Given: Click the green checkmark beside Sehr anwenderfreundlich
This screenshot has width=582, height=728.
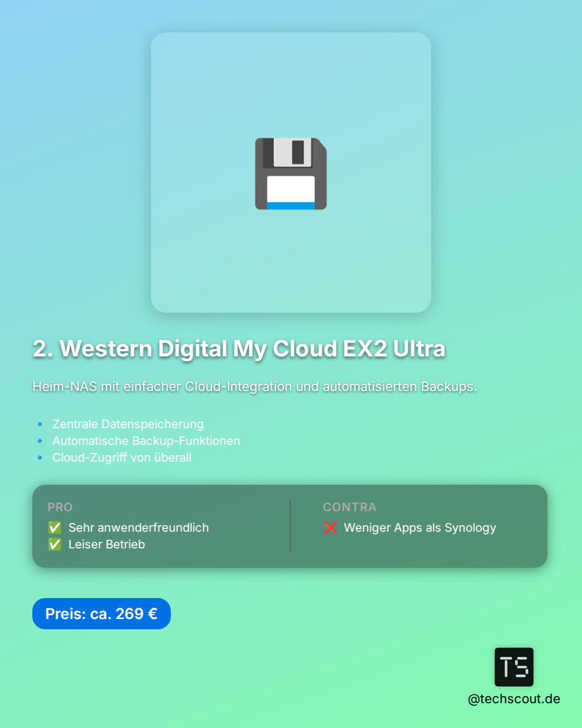Looking at the screenshot, I should [54, 527].
